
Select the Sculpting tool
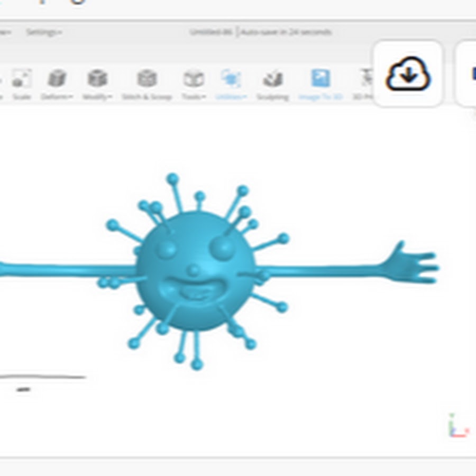click(272, 84)
